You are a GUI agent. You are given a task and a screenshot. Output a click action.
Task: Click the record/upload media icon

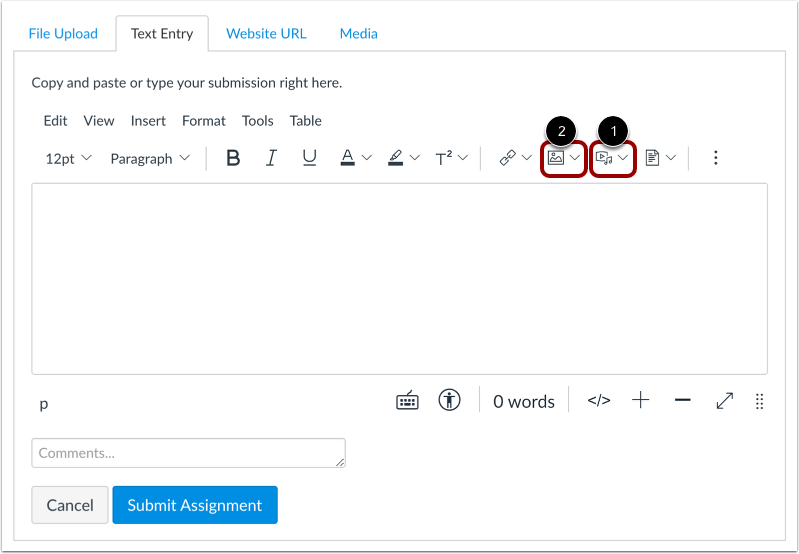point(604,157)
